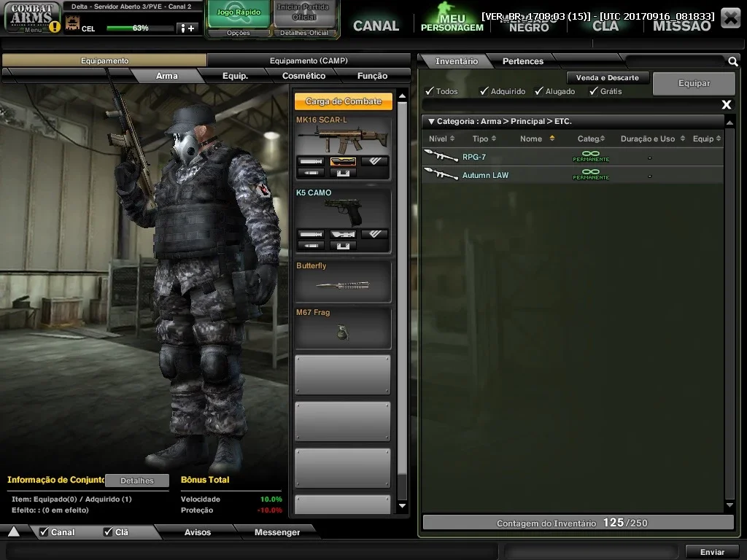747x560 pixels.
Task: Open the Arma sub-tab
Action: pyautogui.click(x=167, y=76)
